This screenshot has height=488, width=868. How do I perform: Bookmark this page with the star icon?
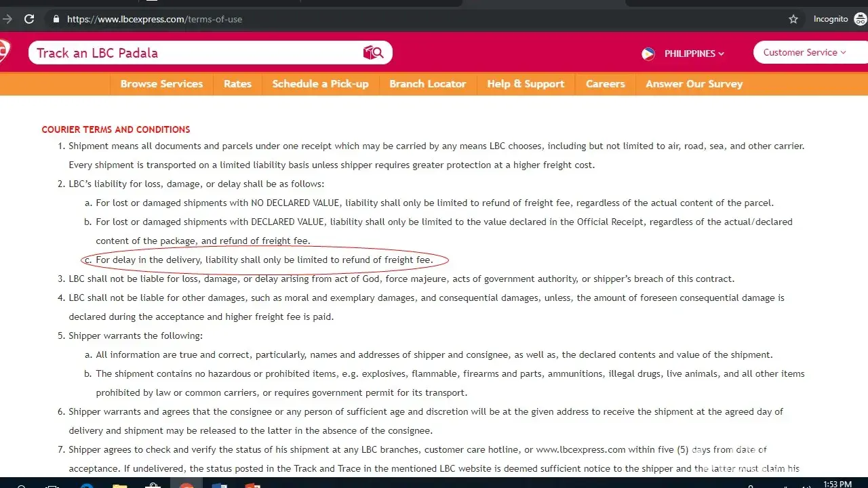coord(793,19)
